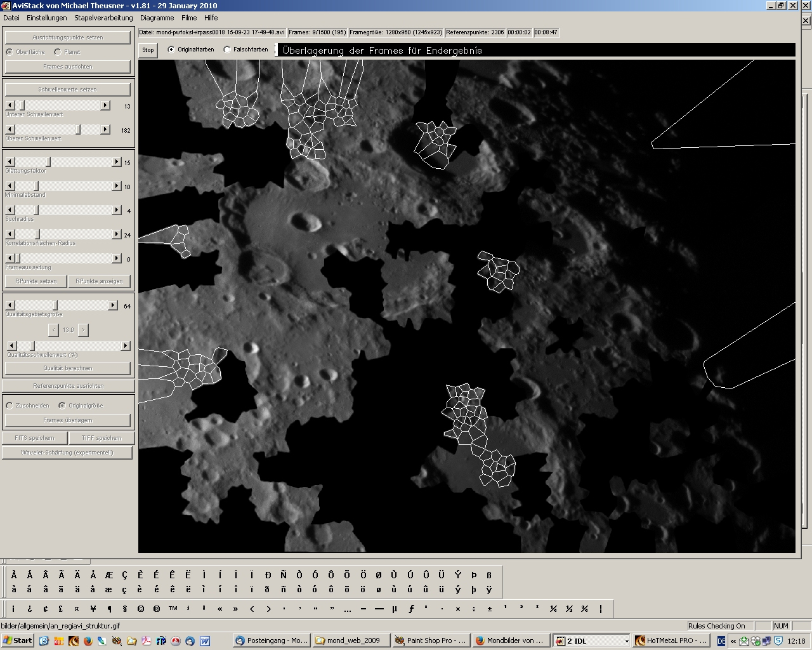This screenshot has height=650, width=812.
Task: Click the TIFF speichern button
Action: coord(101,438)
